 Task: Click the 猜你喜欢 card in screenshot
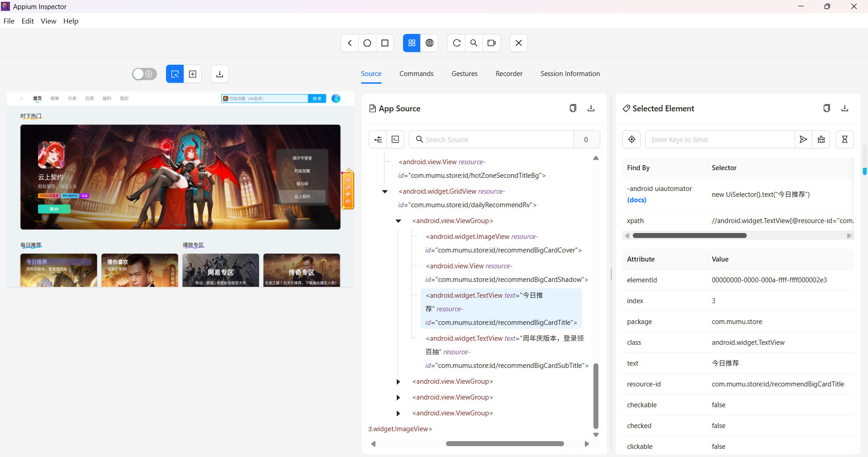tap(139, 270)
